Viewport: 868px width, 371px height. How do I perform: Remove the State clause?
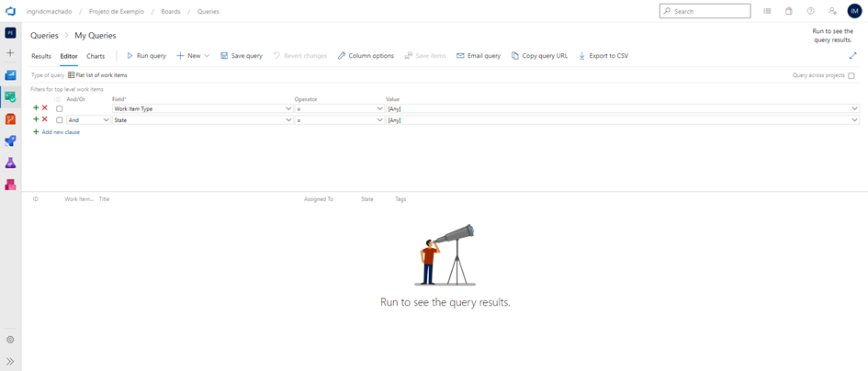pyautogui.click(x=45, y=119)
